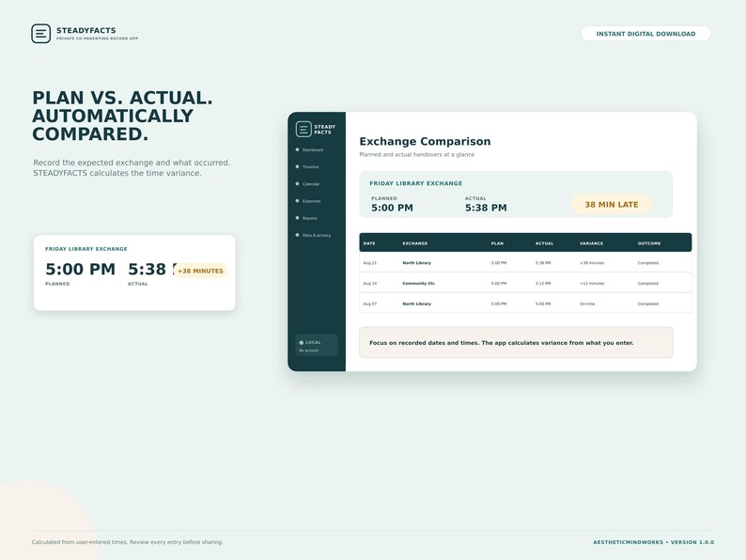Click the +12 minutes variance cell
The width and height of the screenshot is (746, 560).
[592, 283]
